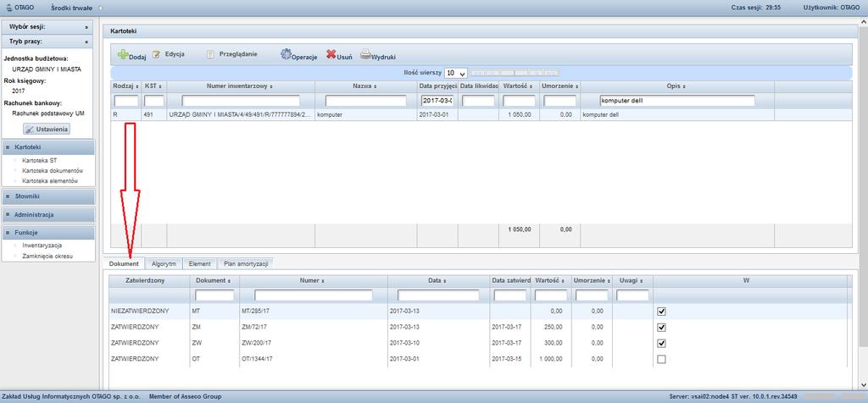This screenshot has height=403, width=868.
Task: Collapse the Funkcje sidebar section
Action: point(48,232)
